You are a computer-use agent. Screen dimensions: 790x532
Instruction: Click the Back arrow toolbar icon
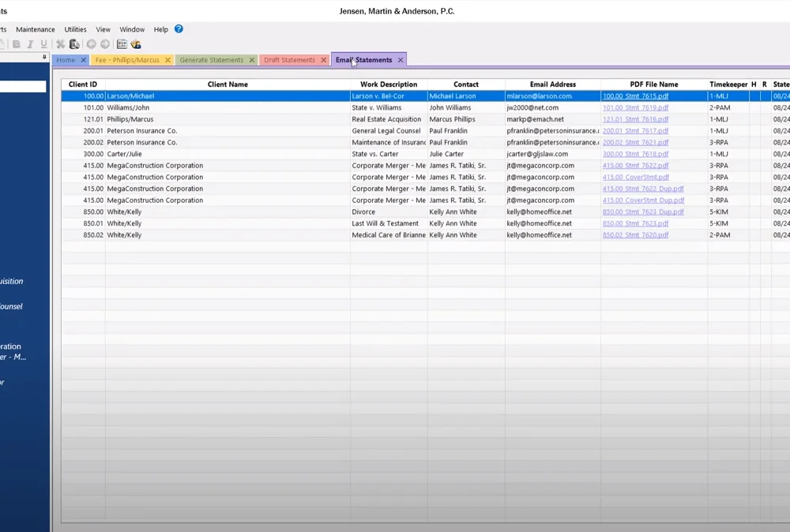(91, 44)
